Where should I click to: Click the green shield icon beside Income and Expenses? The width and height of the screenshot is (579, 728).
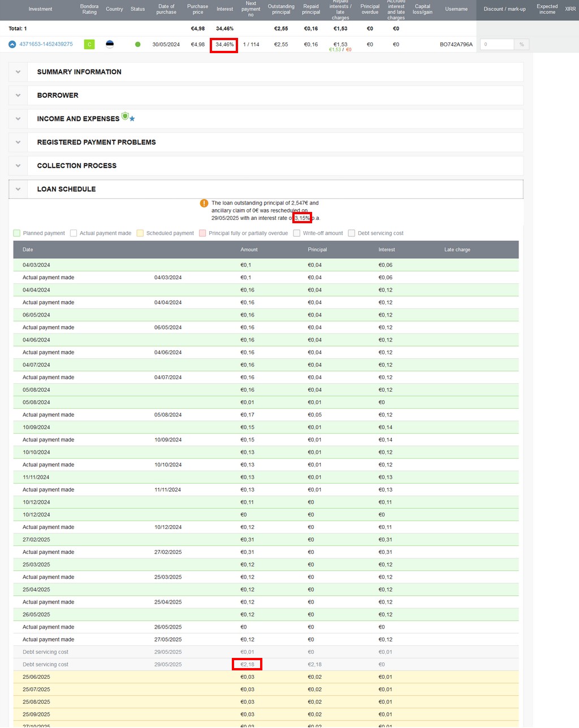tap(125, 116)
